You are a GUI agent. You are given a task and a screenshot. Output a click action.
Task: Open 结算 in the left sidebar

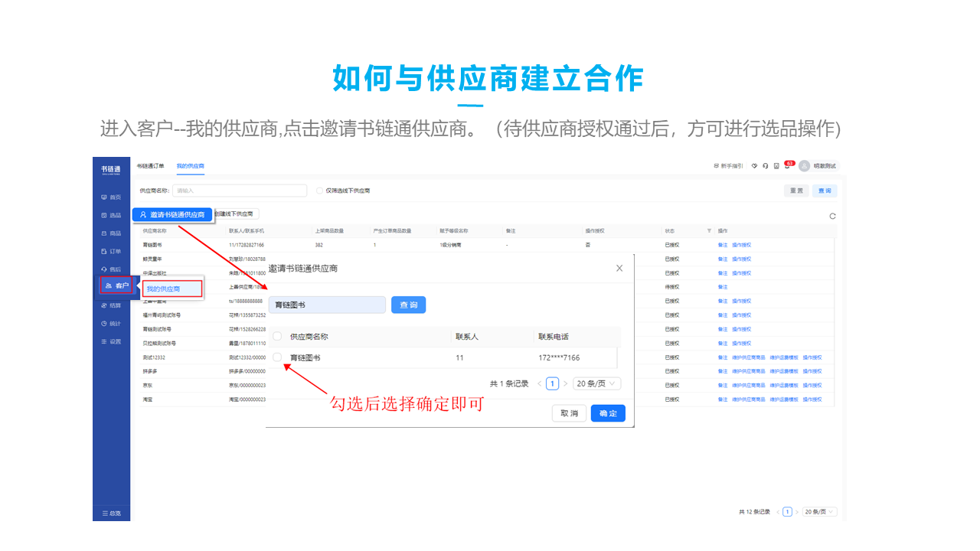(x=111, y=305)
